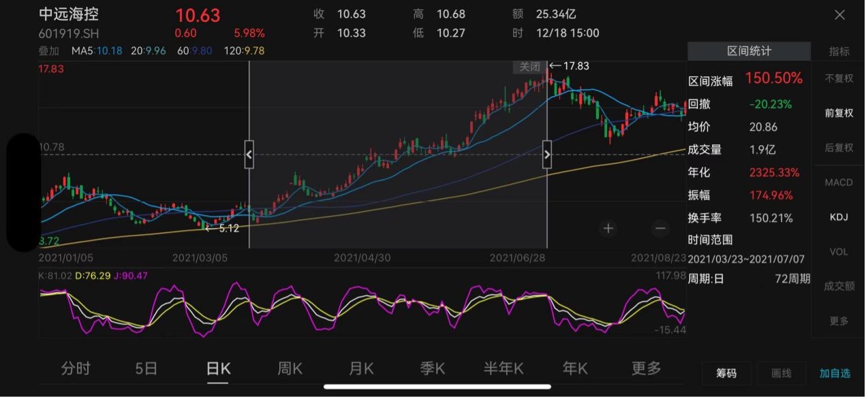Select 不复权 price adjustment option
This screenshot has width=868, height=399.
click(x=839, y=78)
